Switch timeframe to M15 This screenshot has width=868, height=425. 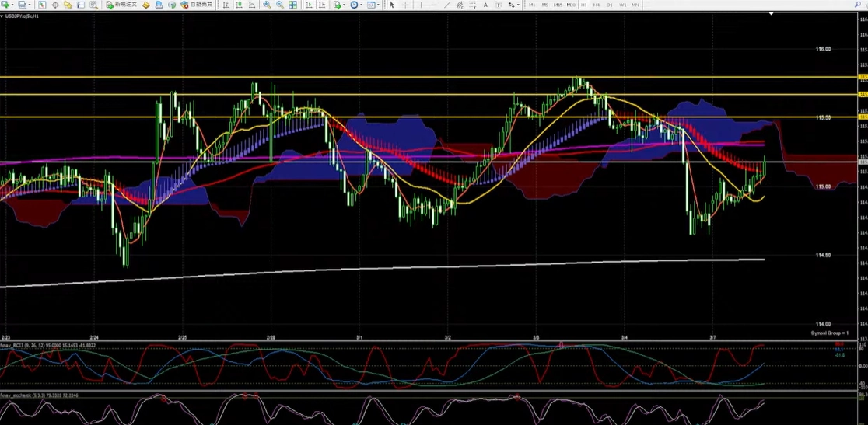click(x=558, y=5)
